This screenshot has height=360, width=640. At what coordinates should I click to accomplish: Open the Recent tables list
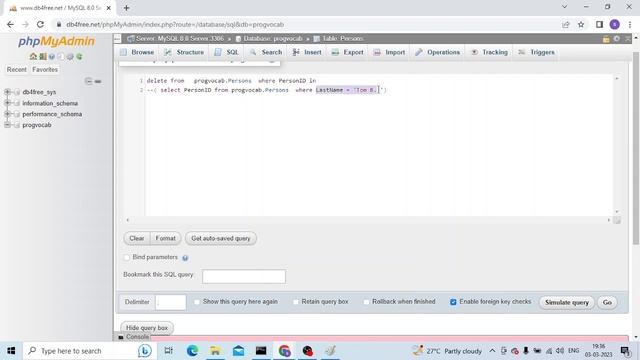point(17,70)
